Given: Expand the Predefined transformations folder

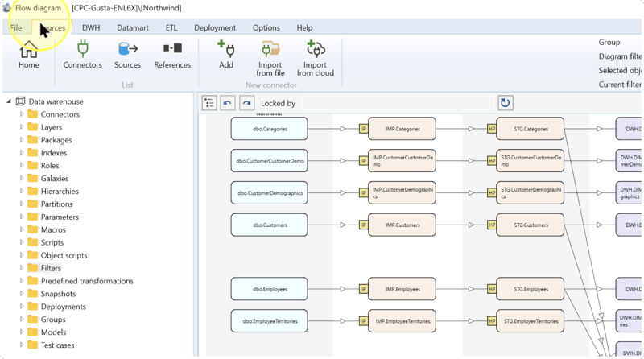Looking at the screenshot, I should [22, 281].
